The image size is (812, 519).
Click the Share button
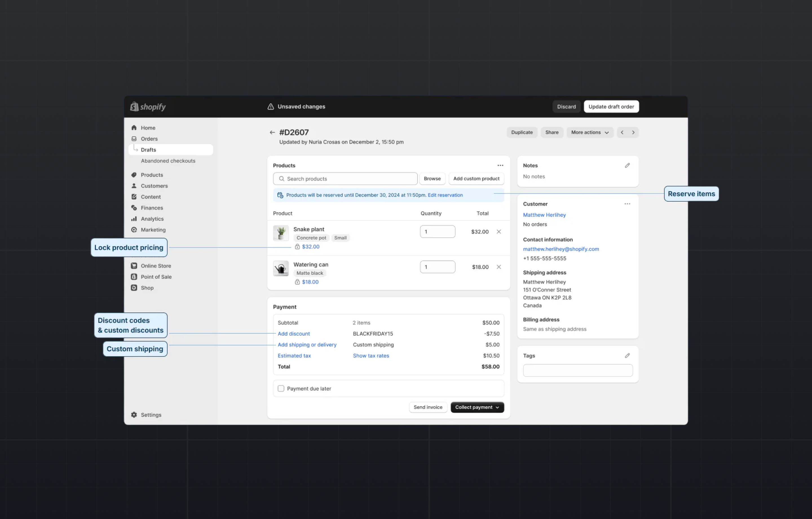tap(552, 132)
